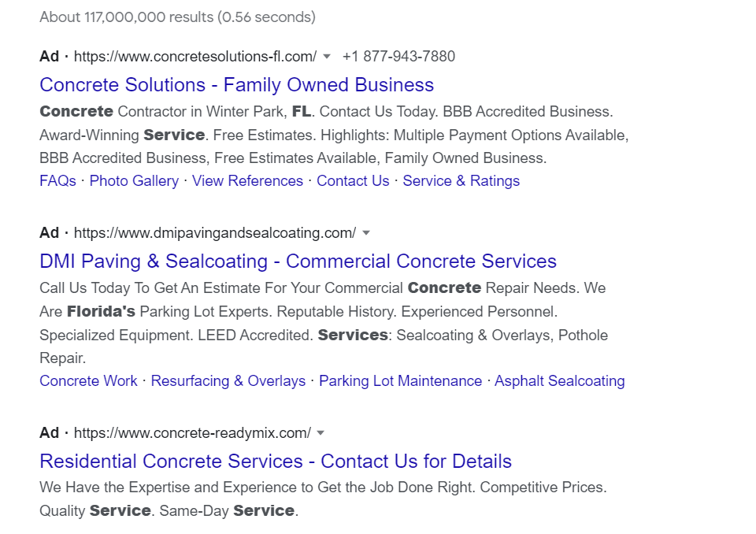Screen dimensions: 756x534
Task: Visit the Concrete Work sitelink
Action: click(88, 381)
